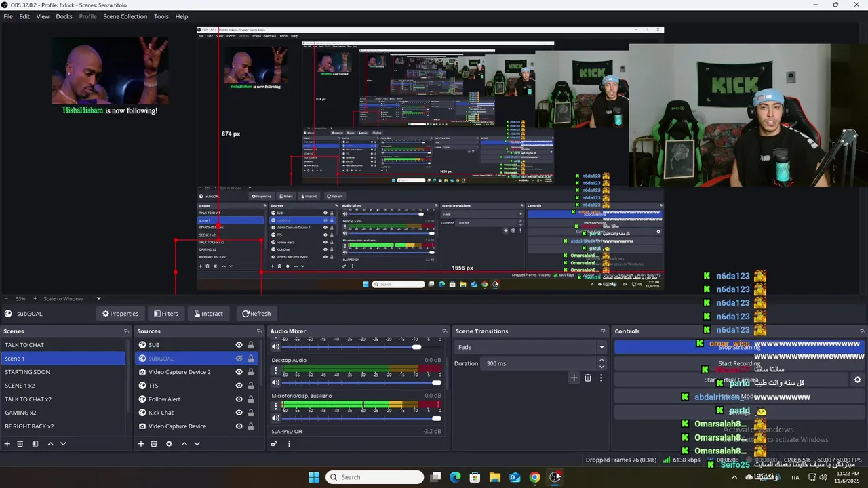This screenshot has height=488, width=868.
Task: Open Scene Transitions three-dot menu
Action: coord(601,378)
